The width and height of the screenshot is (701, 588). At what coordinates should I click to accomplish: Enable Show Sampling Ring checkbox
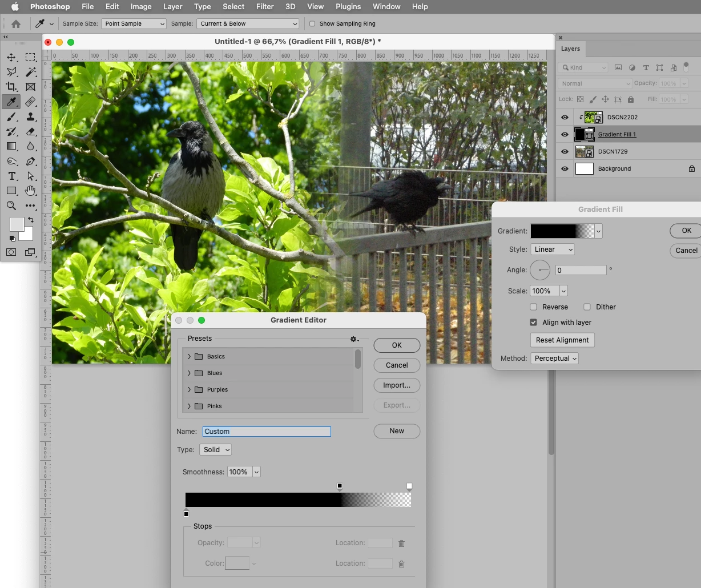[312, 24]
